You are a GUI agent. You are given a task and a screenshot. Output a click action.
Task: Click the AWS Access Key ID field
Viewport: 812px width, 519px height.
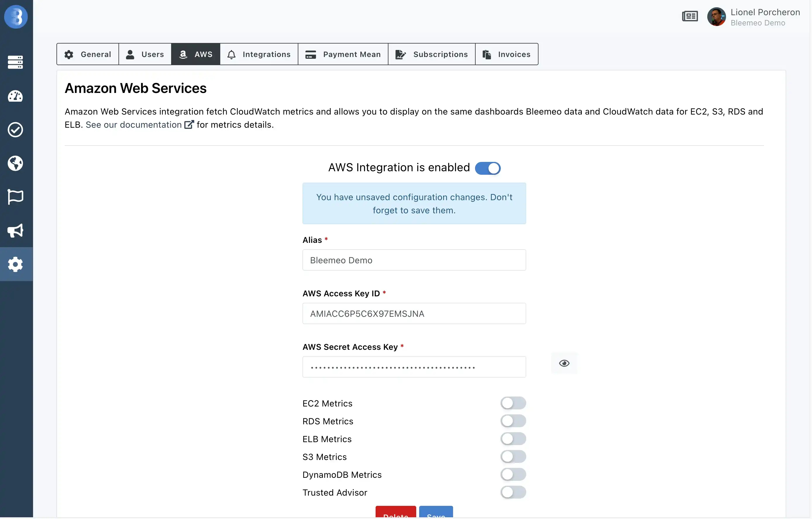pyautogui.click(x=414, y=314)
